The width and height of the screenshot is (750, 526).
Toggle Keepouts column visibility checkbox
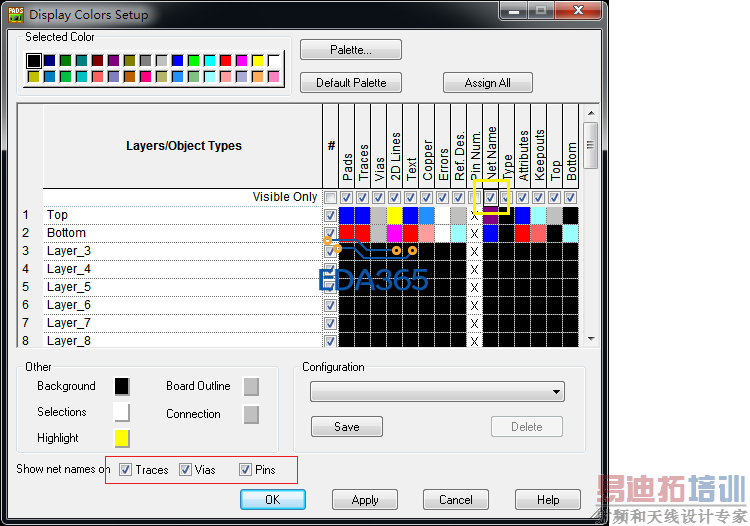pyautogui.click(x=538, y=197)
